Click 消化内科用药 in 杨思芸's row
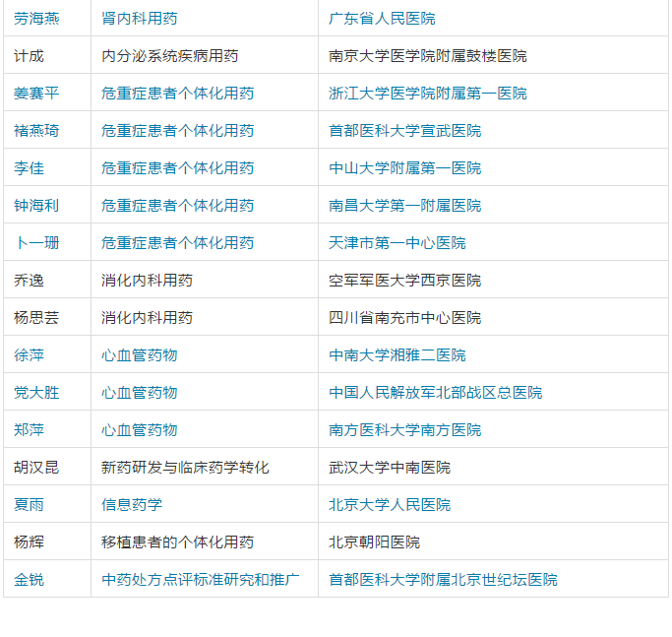 (x=147, y=317)
